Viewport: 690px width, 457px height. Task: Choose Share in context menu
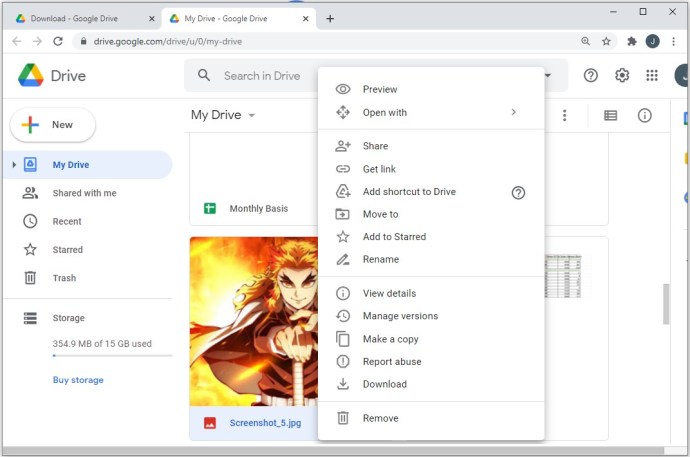pos(431,146)
